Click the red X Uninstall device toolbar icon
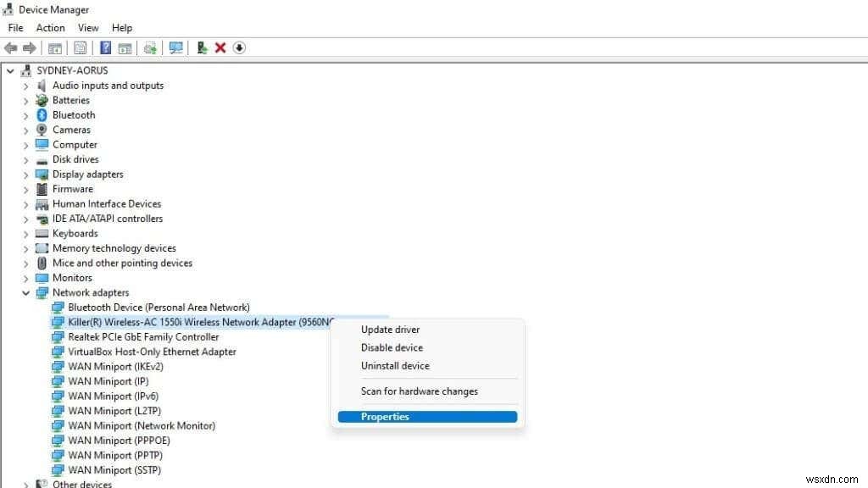The image size is (868, 488). [x=220, y=48]
